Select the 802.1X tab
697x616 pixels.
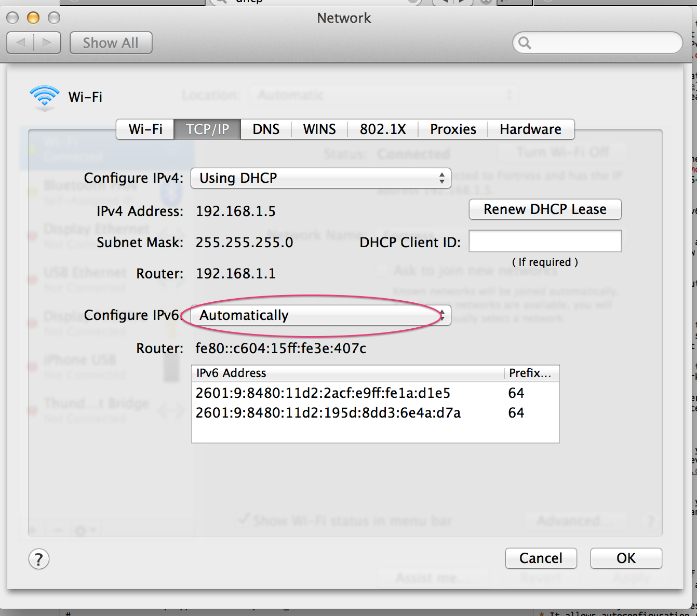click(x=383, y=129)
